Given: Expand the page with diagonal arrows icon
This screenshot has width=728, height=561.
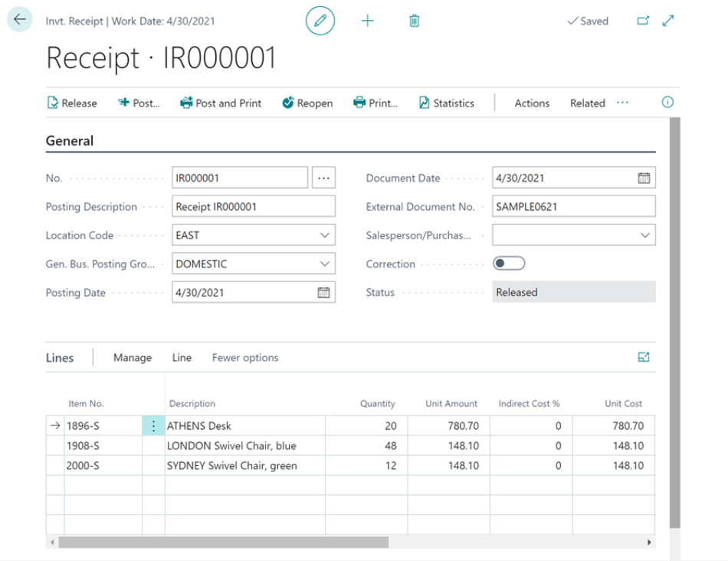Looking at the screenshot, I should click(x=668, y=21).
